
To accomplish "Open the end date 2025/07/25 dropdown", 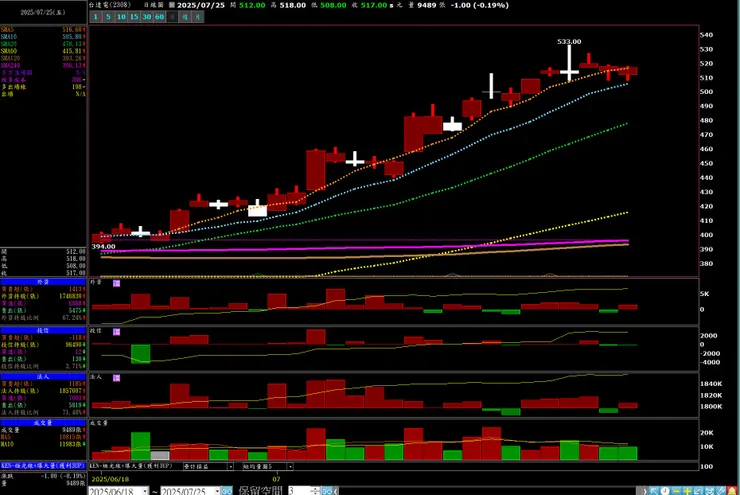I will click(x=217, y=491).
